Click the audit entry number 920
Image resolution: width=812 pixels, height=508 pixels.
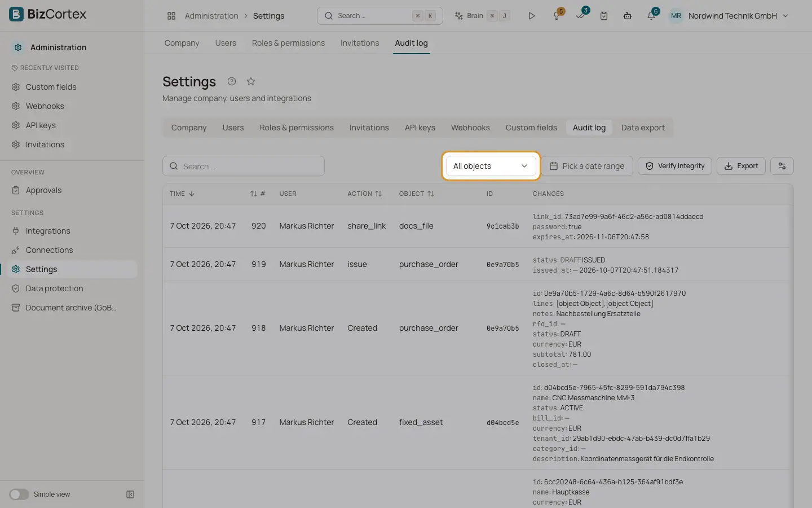click(258, 226)
